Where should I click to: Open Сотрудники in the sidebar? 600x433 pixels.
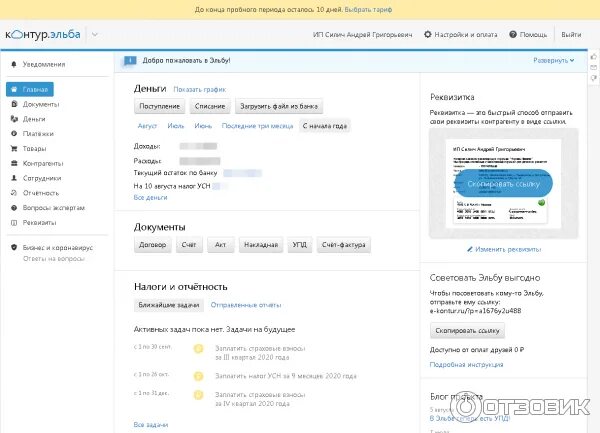[42, 178]
